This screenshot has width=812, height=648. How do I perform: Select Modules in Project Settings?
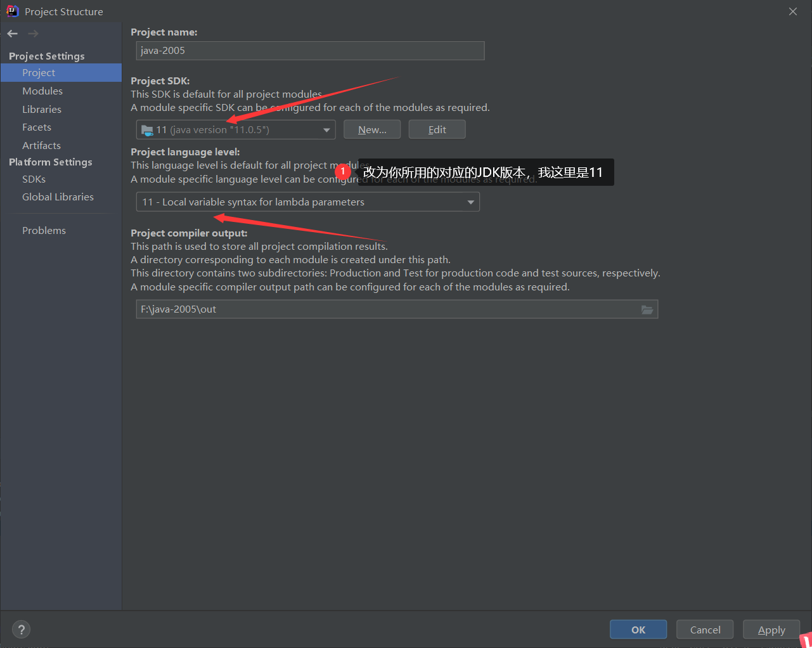coord(42,91)
